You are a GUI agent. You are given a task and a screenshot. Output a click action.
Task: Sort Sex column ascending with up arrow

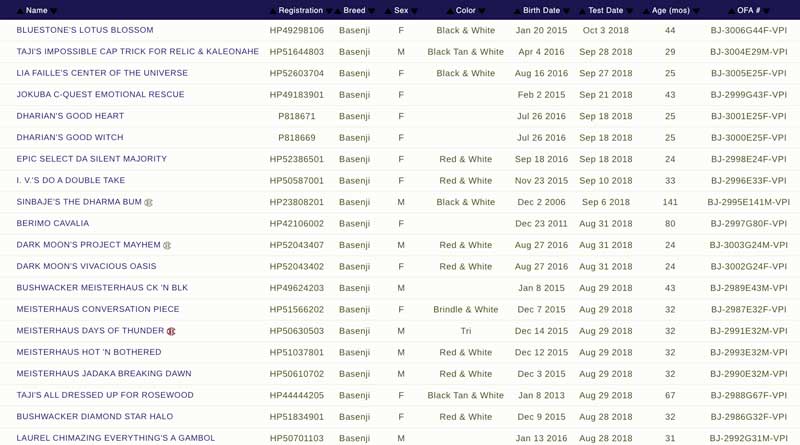pos(388,11)
